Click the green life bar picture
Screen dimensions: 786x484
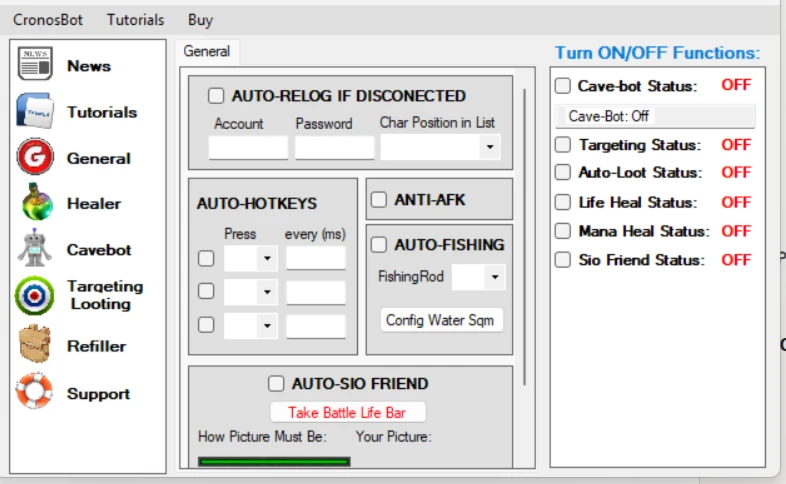[274, 461]
